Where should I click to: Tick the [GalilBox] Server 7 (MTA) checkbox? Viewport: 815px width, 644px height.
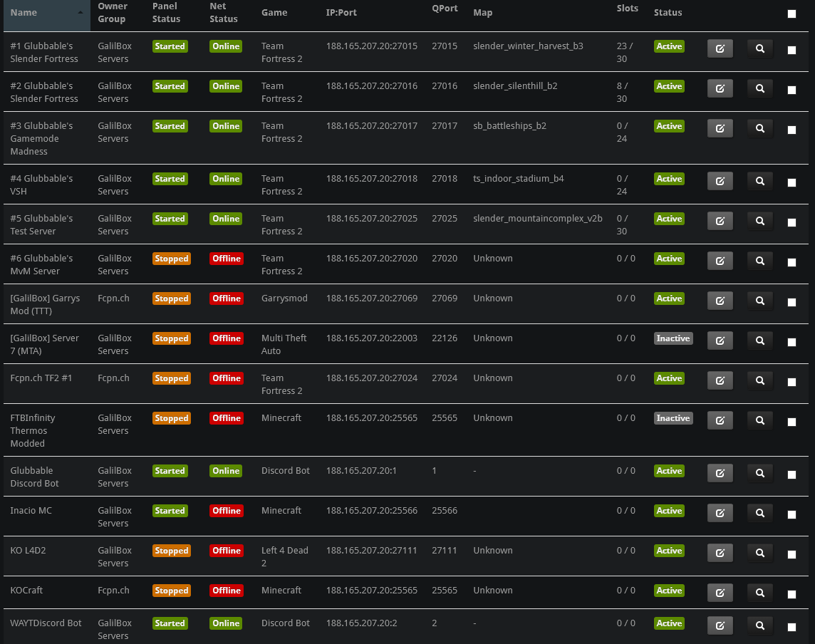[x=791, y=342]
